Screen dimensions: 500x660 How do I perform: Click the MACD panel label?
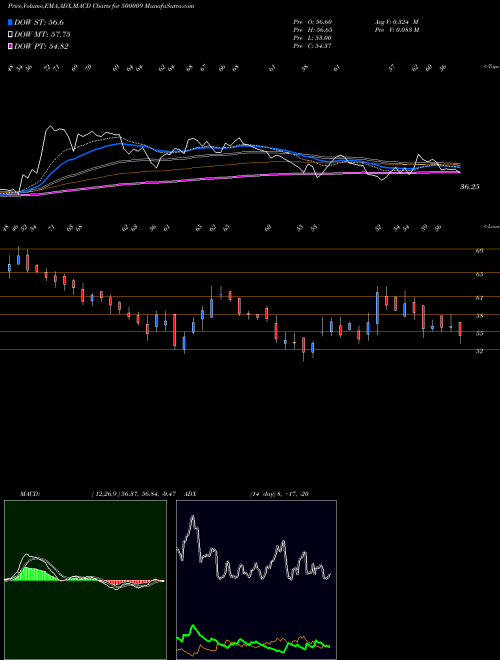coord(30,494)
